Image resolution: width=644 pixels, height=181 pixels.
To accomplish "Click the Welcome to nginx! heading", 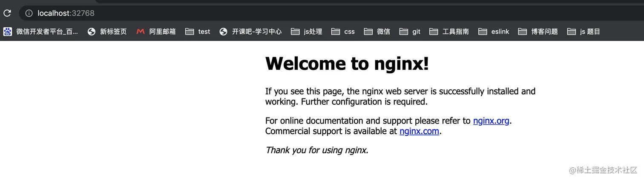I will (347, 64).
